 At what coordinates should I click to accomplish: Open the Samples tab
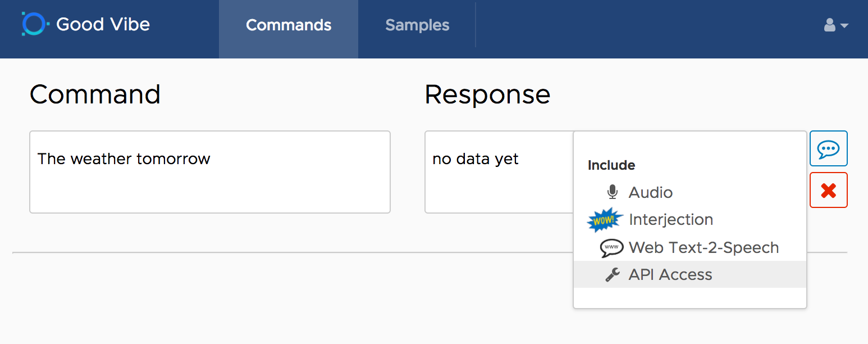click(417, 25)
